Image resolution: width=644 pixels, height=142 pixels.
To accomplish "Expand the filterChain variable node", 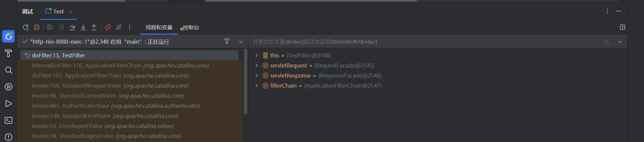I will [x=257, y=86].
